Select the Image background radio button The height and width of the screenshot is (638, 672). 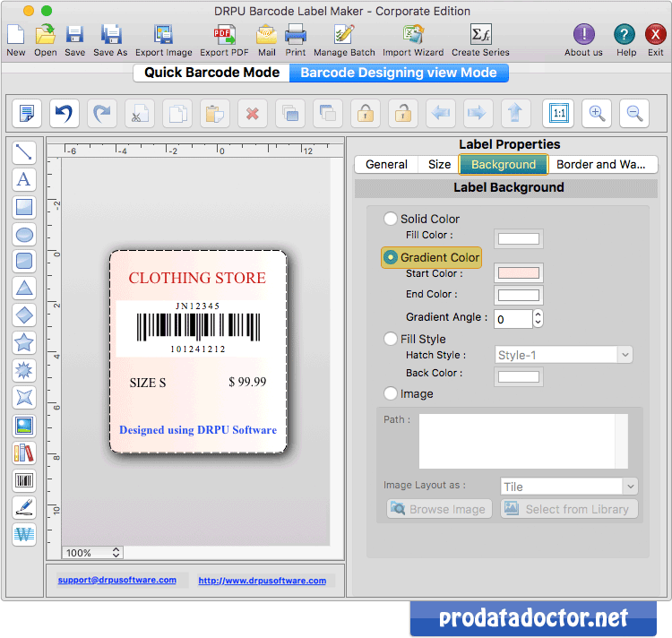click(x=391, y=393)
